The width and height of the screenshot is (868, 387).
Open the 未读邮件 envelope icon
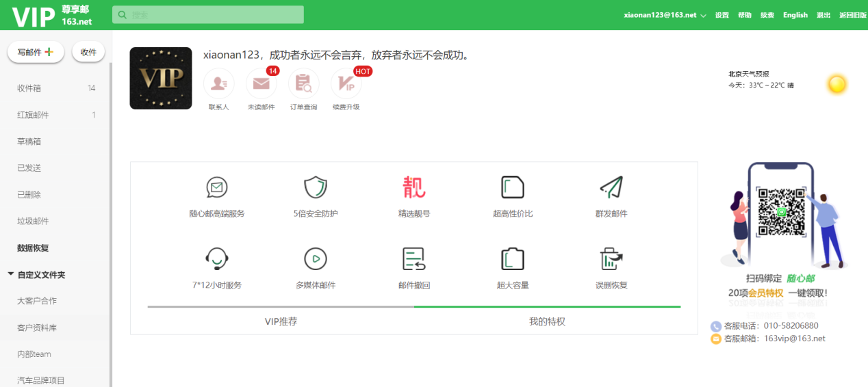point(261,83)
